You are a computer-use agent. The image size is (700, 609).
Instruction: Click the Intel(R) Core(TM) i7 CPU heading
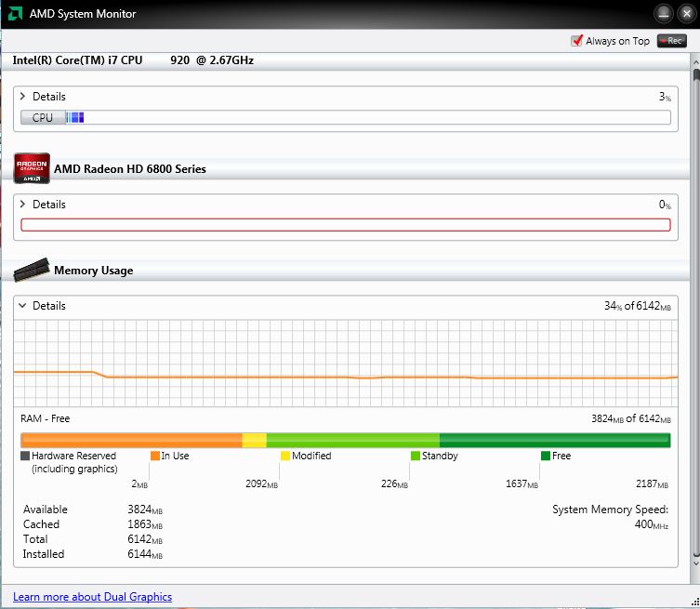click(133, 60)
